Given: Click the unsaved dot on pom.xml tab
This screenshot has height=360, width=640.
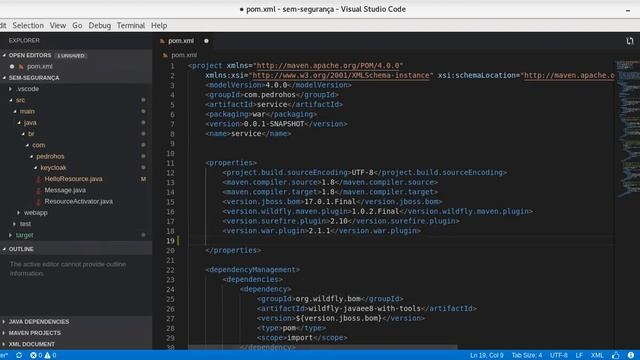Looking at the screenshot, I should (206, 41).
